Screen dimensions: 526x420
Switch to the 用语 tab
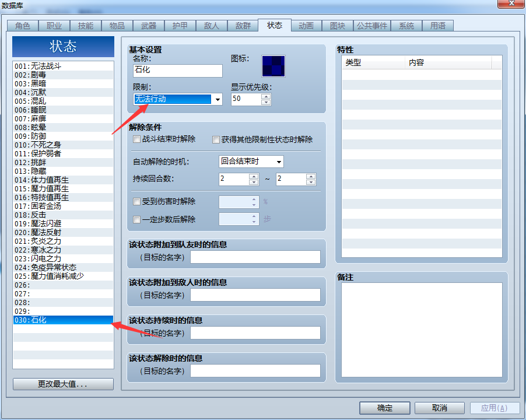pyautogui.click(x=438, y=26)
